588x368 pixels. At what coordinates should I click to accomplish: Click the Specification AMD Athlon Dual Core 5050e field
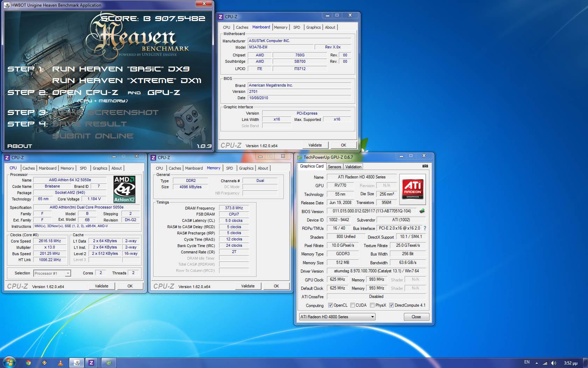click(x=86, y=207)
